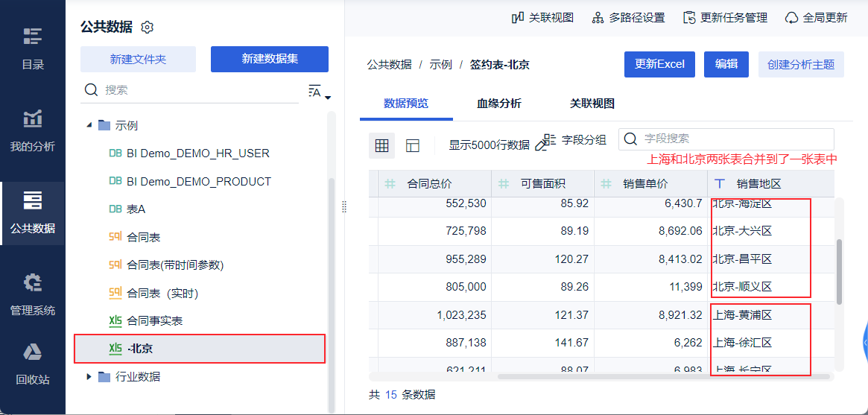Click 新建文件夹 button
The image size is (868, 415).
(x=138, y=59)
